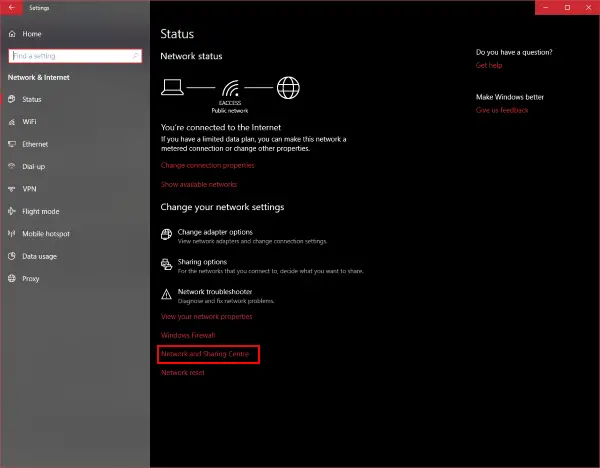Click the back arrow in the title bar
The image size is (600, 468).
[x=11, y=7]
